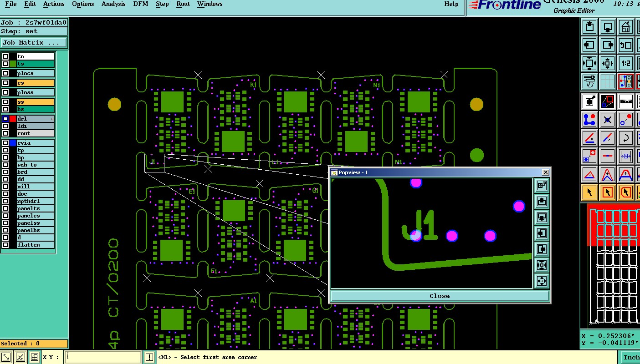Toggle the checkbox for layer cvia
The image size is (640, 364).
(5, 143)
